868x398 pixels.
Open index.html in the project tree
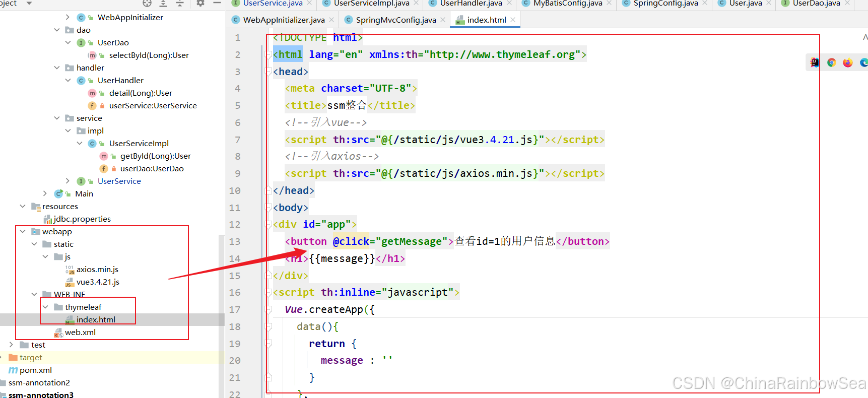[x=96, y=319]
